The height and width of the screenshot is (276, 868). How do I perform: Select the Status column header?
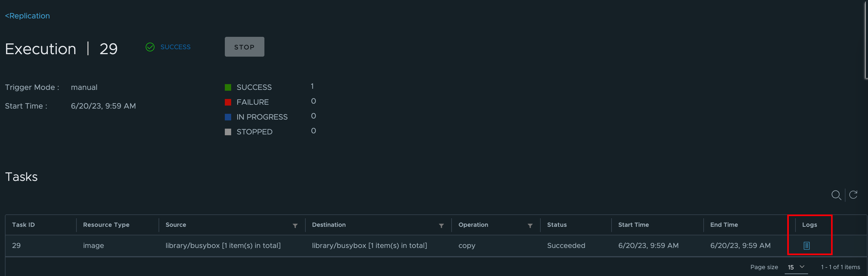[x=557, y=224]
